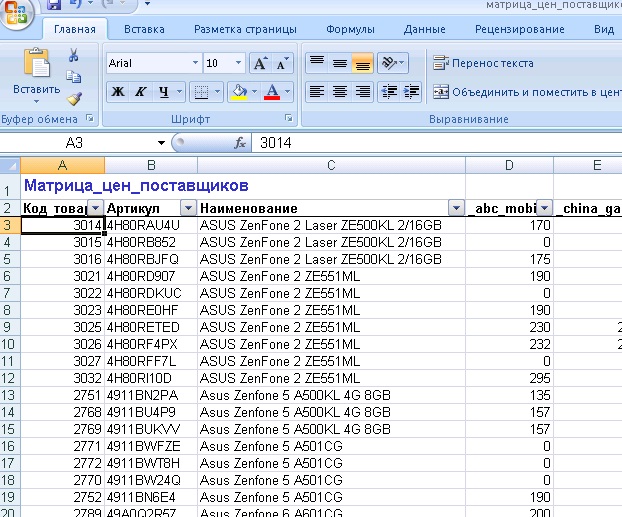Open the Вид tab
The width and height of the screenshot is (622, 517).
click(x=604, y=29)
